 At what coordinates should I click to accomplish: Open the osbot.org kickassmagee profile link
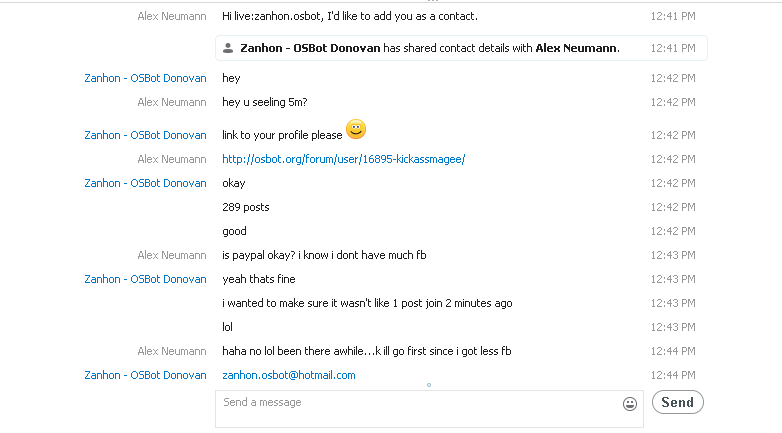click(x=344, y=159)
